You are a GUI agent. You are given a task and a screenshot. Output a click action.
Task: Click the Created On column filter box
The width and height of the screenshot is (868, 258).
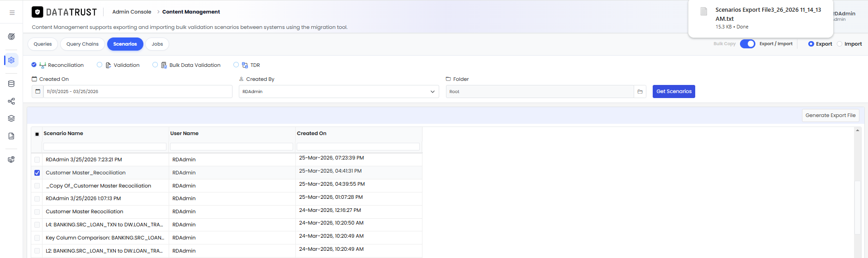click(358, 146)
